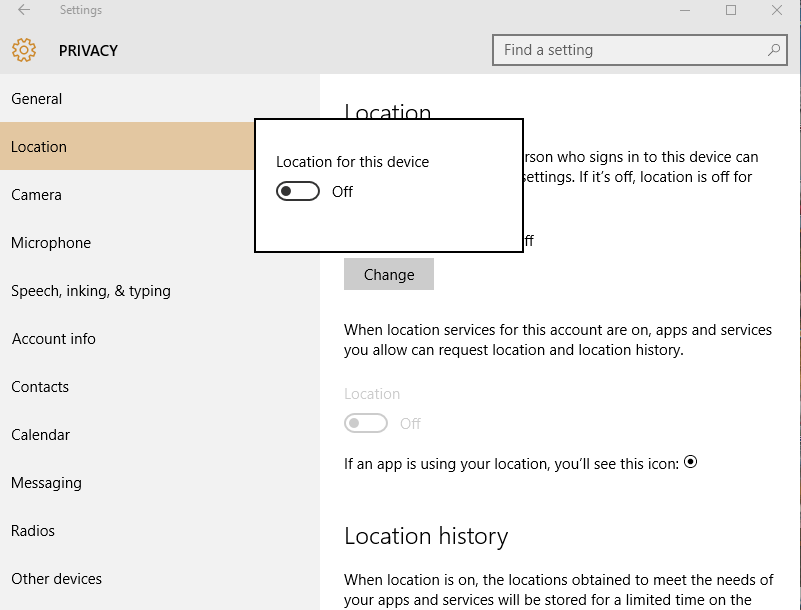Click the search magnifier icon
The width and height of the screenshot is (801, 610).
click(774, 49)
